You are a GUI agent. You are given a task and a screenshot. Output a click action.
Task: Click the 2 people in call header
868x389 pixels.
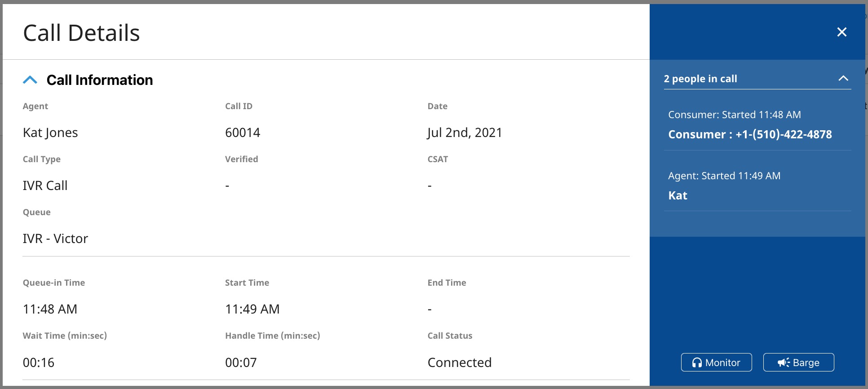coord(700,79)
